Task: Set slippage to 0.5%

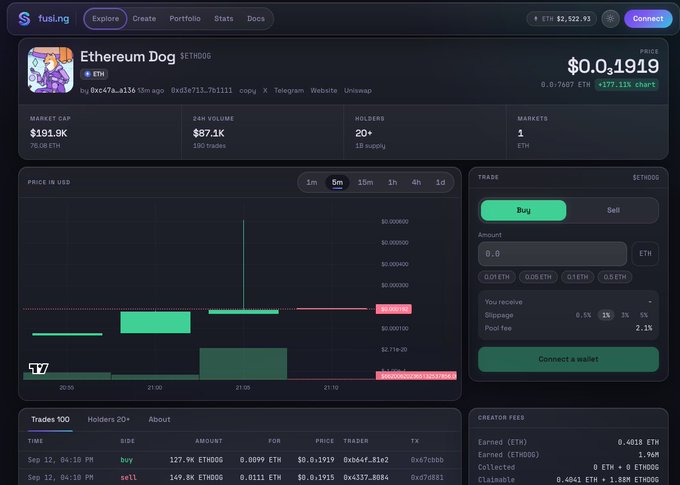Action: tap(583, 315)
